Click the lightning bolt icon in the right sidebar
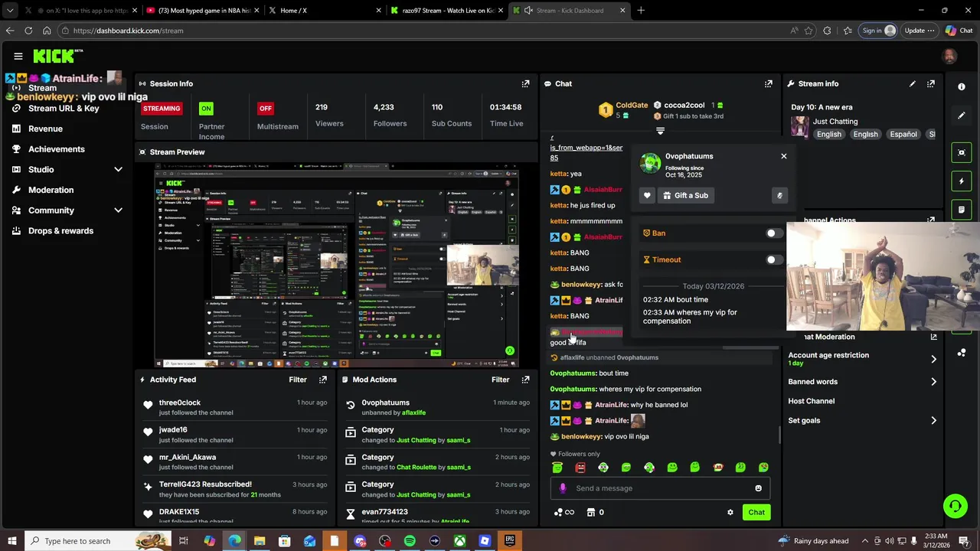The image size is (980, 551). 962,181
